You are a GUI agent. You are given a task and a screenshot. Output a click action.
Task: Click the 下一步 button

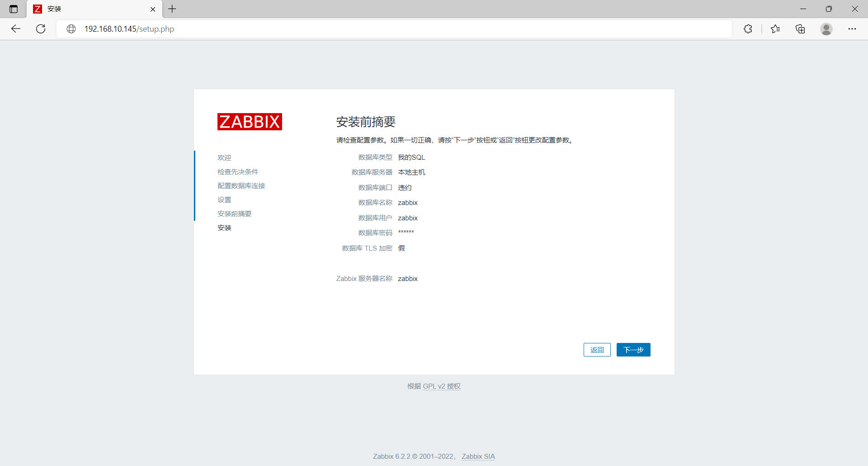633,350
